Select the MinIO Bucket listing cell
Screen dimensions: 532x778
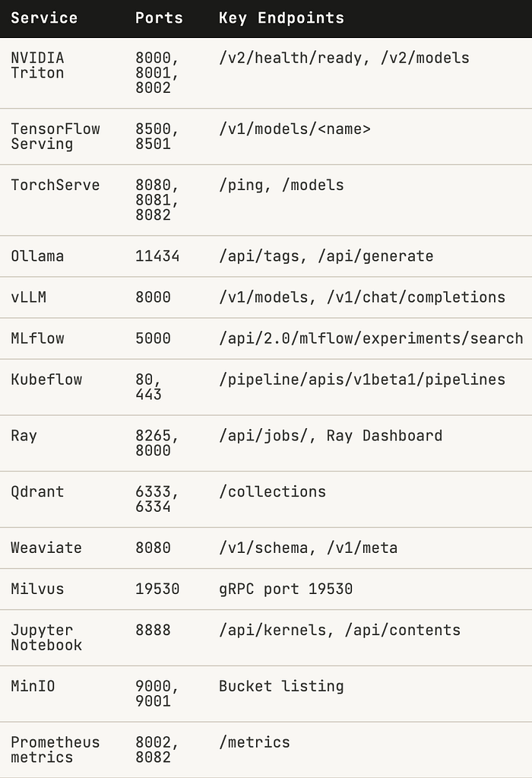281,686
